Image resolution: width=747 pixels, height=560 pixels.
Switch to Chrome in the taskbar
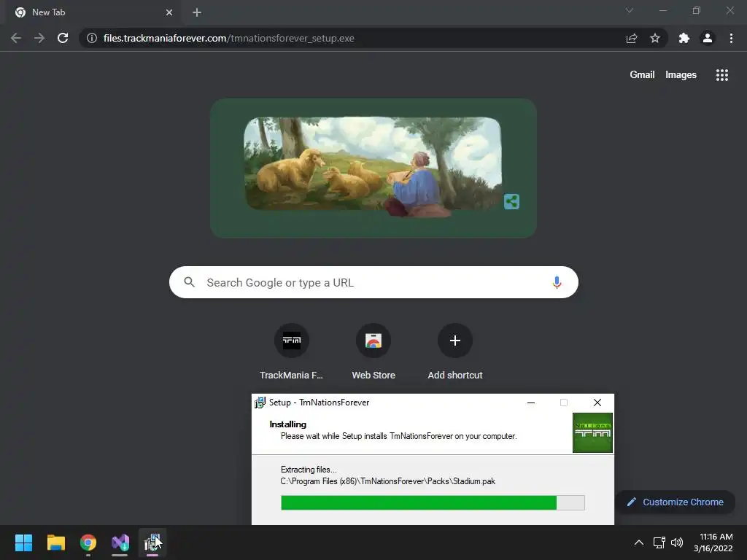point(88,542)
